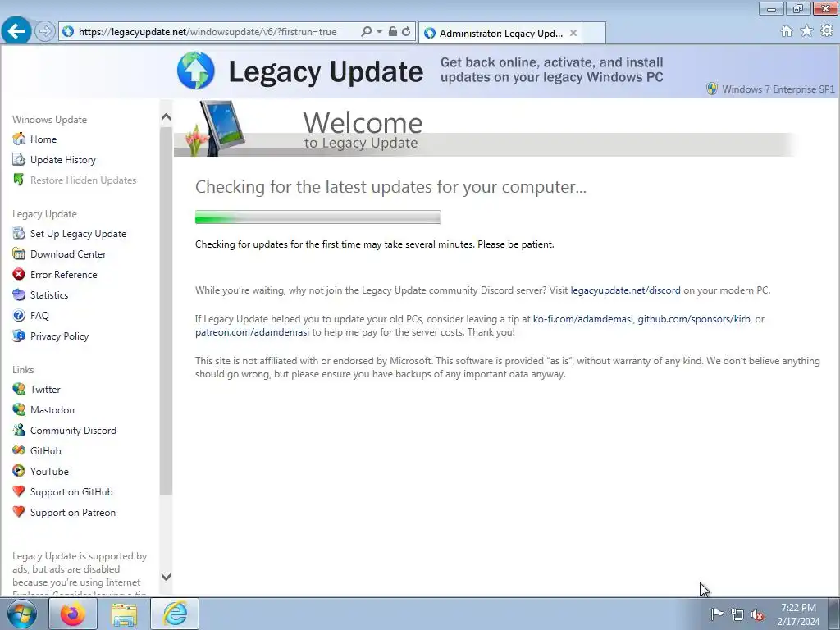Open Windows Explorer from the taskbar
The height and width of the screenshot is (630, 840).
(124, 614)
